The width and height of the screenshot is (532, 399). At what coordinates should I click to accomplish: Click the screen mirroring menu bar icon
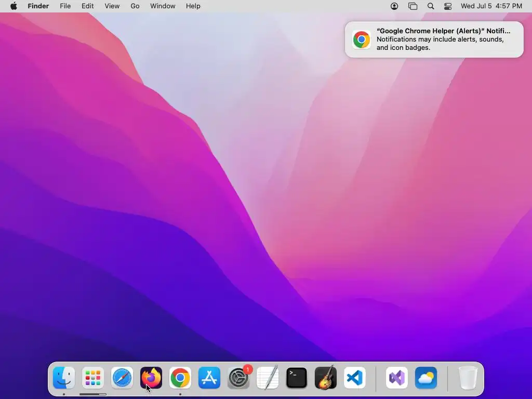pos(413,6)
